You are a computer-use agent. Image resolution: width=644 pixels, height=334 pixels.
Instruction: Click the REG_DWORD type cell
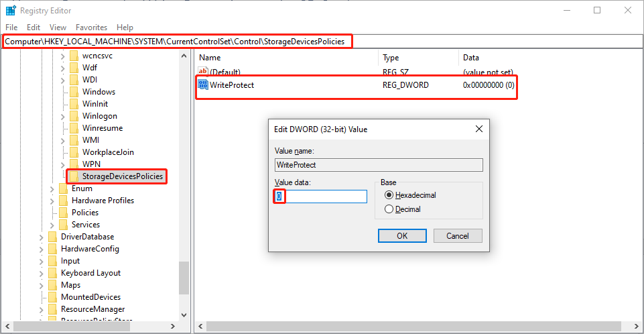coord(406,85)
